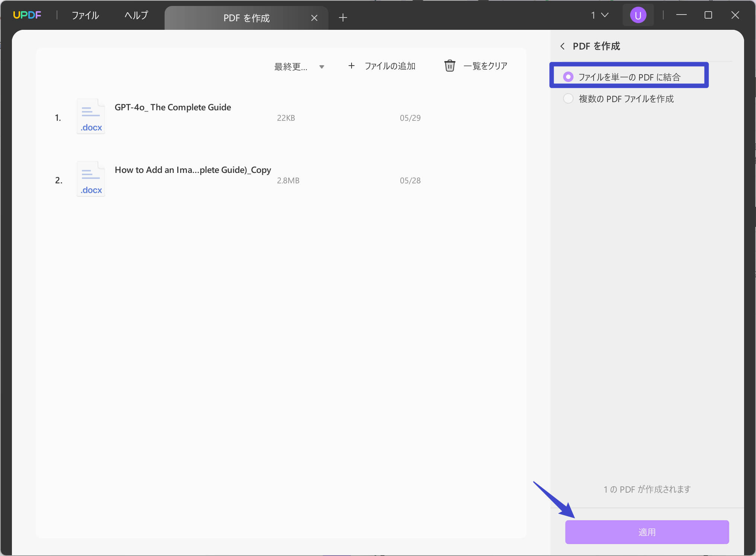Open the user account avatar U

click(638, 15)
